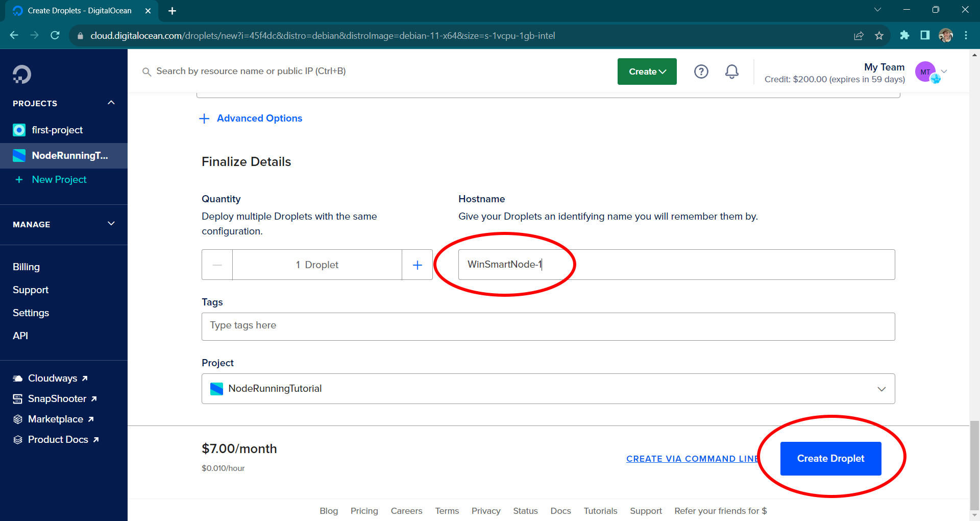Open the Create dropdown menu
This screenshot has width=980, height=521.
(647, 72)
